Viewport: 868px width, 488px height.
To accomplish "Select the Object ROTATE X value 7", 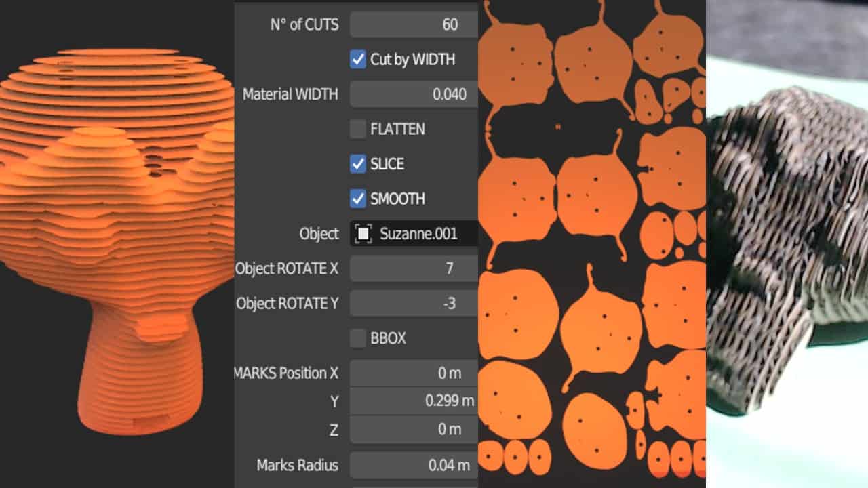I will pyautogui.click(x=414, y=268).
